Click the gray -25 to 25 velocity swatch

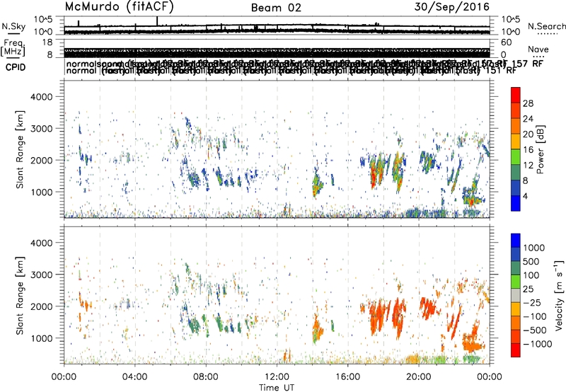tap(516, 295)
